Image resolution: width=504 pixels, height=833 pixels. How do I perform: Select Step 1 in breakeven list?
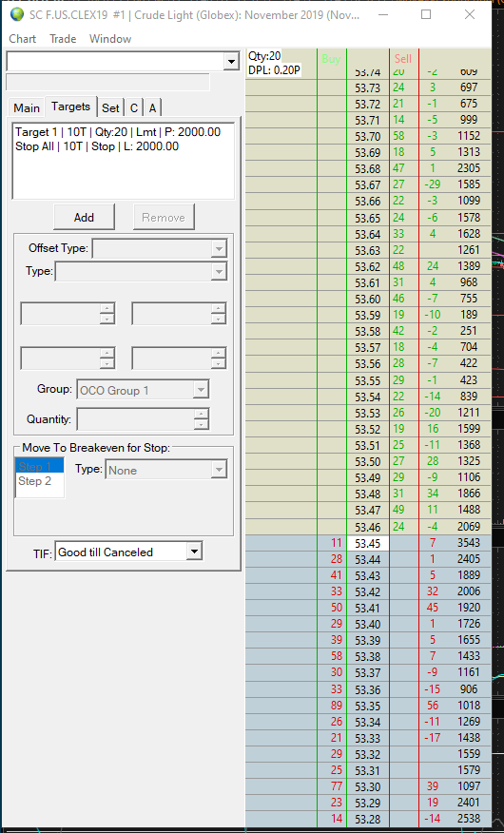pyautogui.click(x=40, y=467)
